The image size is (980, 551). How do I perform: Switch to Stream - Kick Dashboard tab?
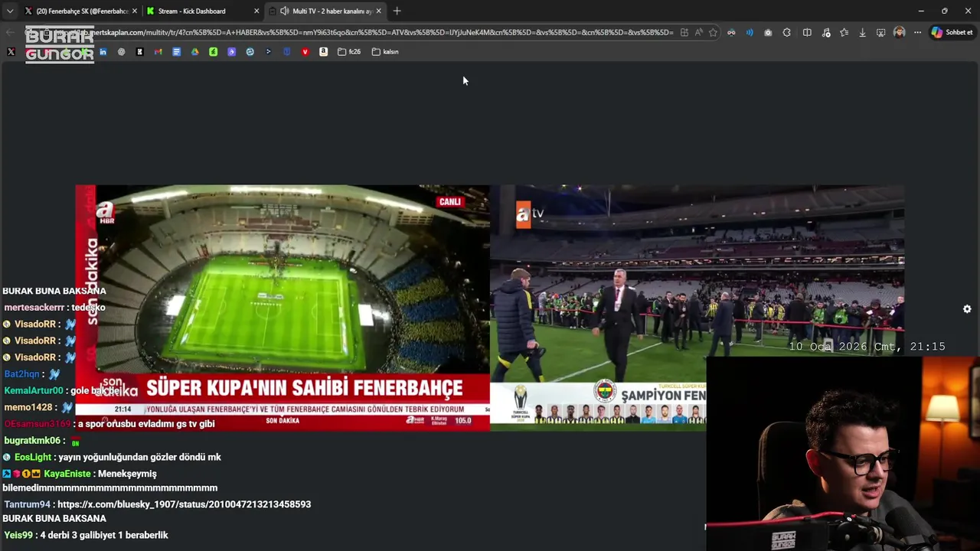(x=202, y=11)
